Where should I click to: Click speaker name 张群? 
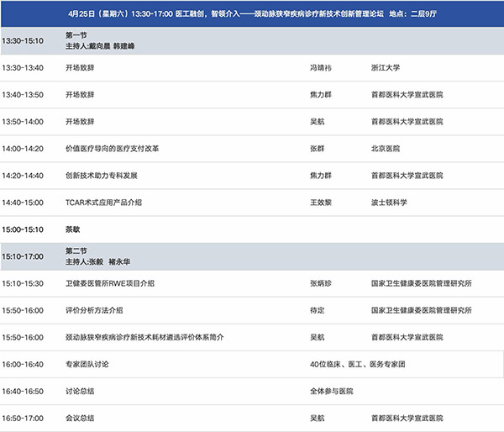point(318,149)
